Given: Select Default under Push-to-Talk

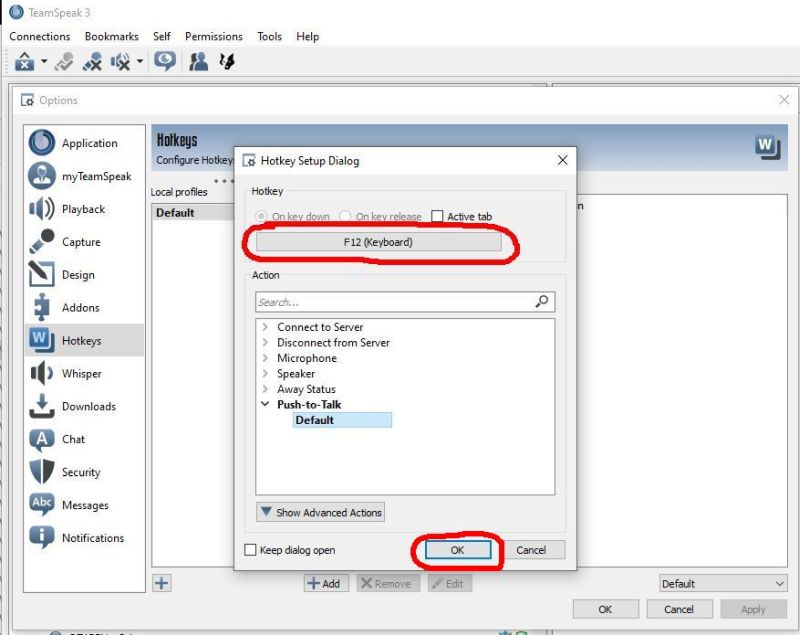Looking at the screenshot, I should [x=342, y=420].
